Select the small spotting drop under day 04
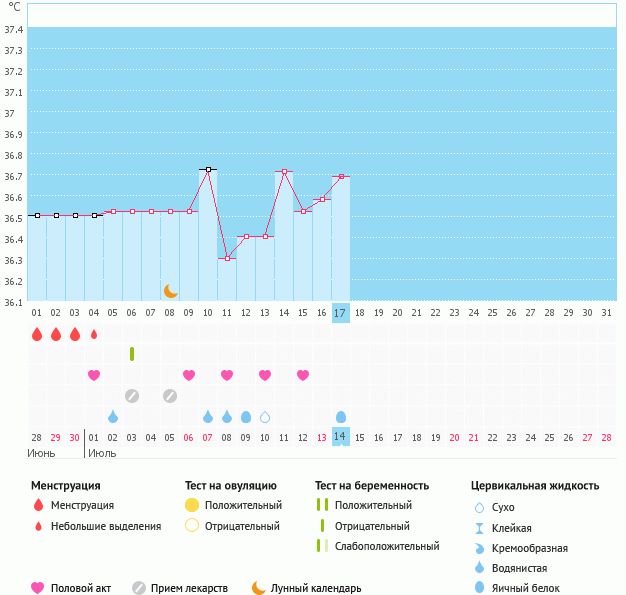Screen dimensions: 626x595 (x=94, y=334)
